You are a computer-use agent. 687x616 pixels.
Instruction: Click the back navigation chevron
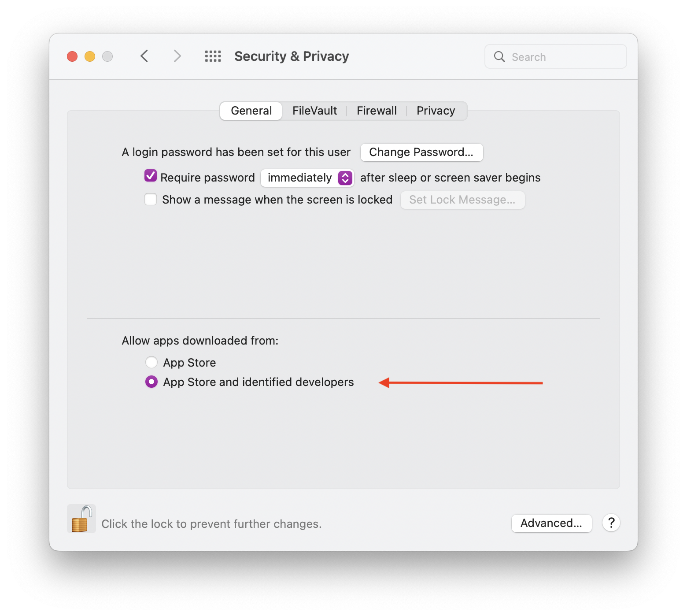tap(144, 56)
